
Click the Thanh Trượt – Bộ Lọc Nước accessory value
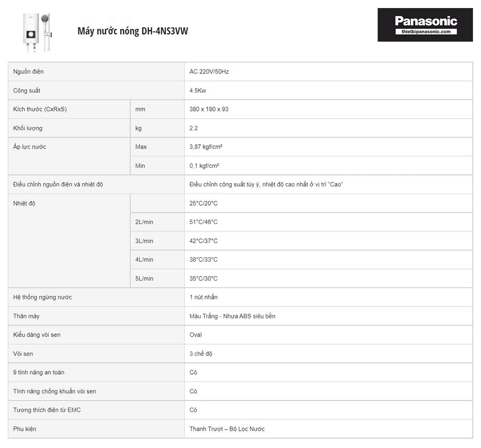(x=227, y=429)
